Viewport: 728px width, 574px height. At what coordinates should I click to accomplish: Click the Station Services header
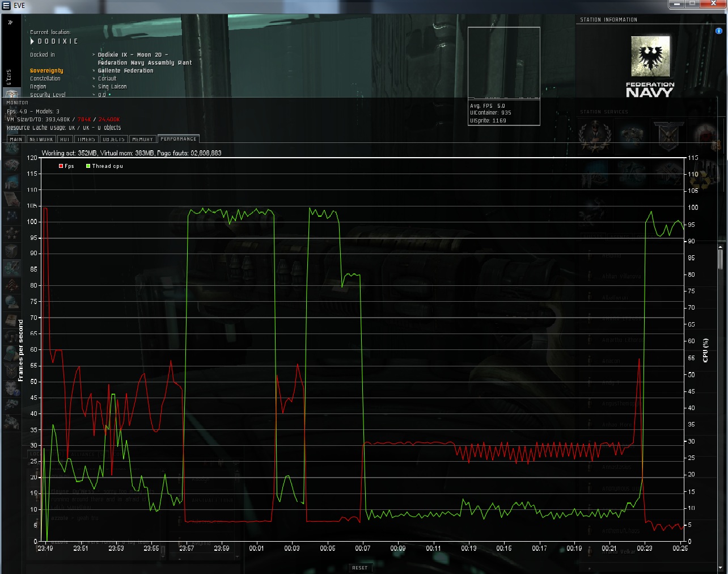pyautogui.click(x=604, y=112)
